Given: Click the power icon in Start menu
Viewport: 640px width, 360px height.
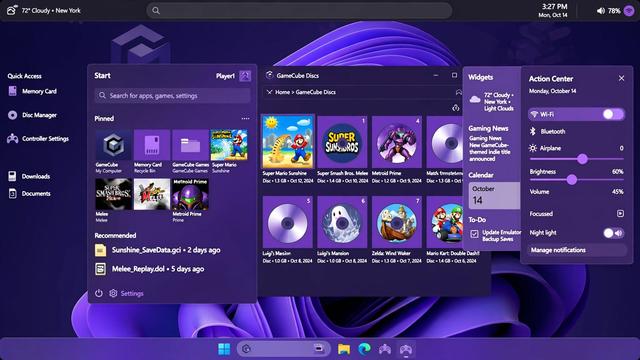Looking at the screenshot, I should pyautogui.click(x=99, y=293).
